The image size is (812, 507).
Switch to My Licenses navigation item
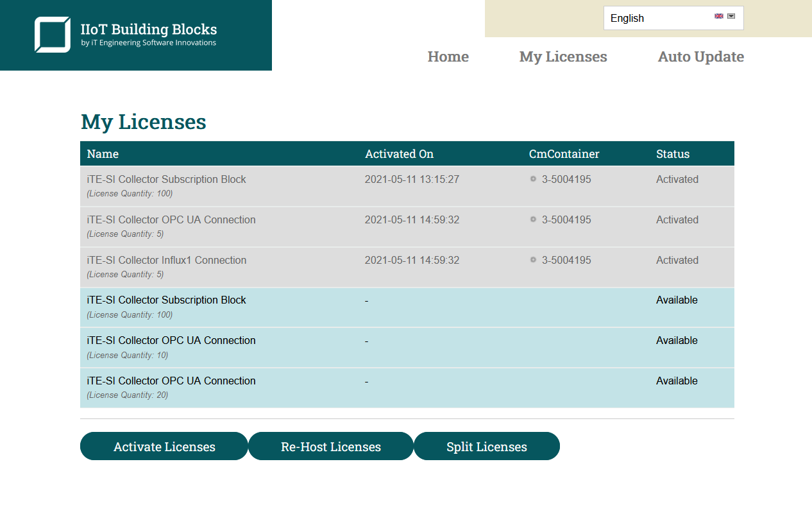pyautogui.click(x=563, y=56)
